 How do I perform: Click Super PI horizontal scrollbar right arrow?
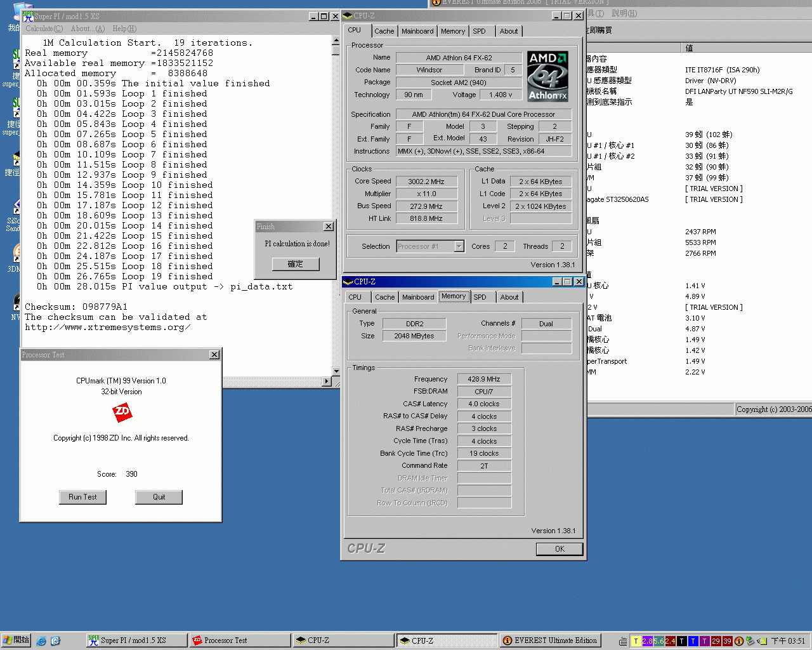[327, 381]
